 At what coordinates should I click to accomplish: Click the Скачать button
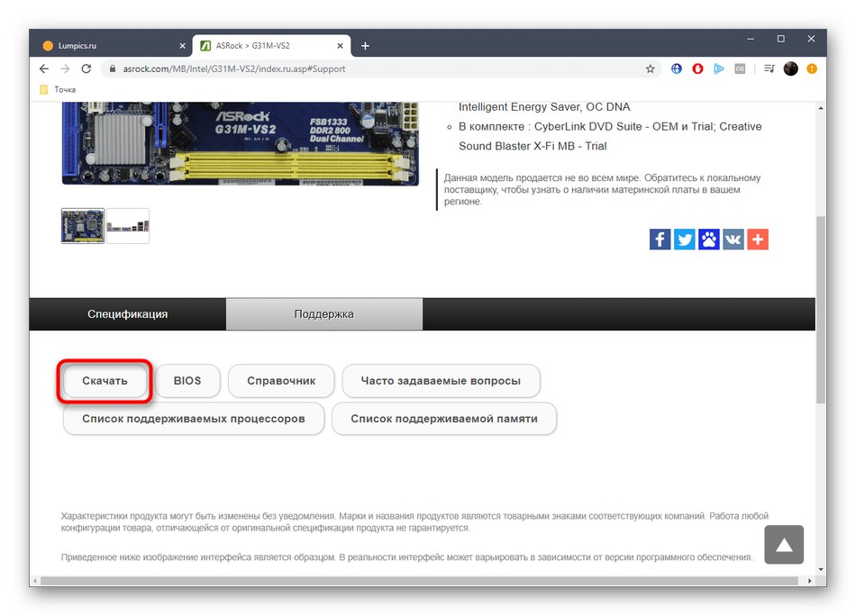(x=105, y=381)
